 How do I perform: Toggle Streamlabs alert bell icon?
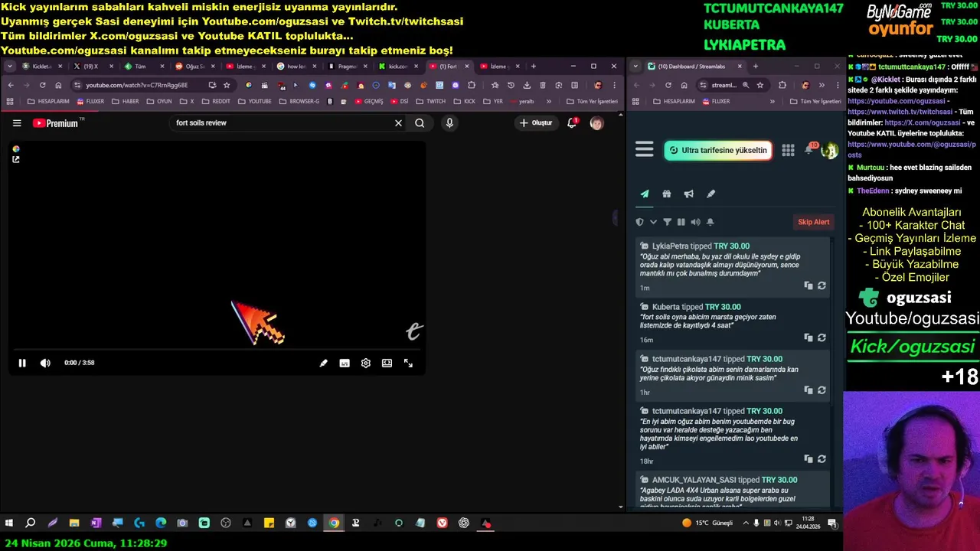click(x=710, y=222)
